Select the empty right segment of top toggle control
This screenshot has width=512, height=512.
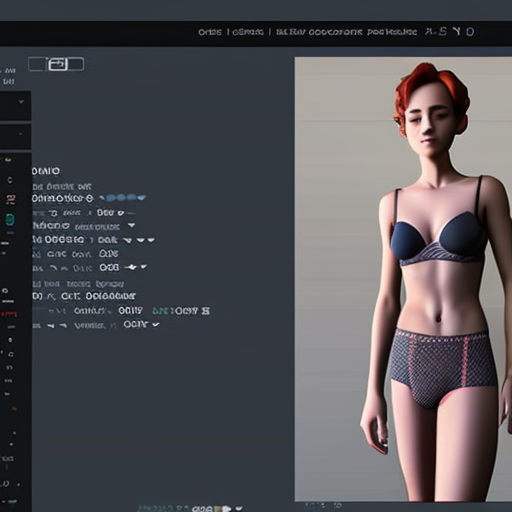[76, 64]
